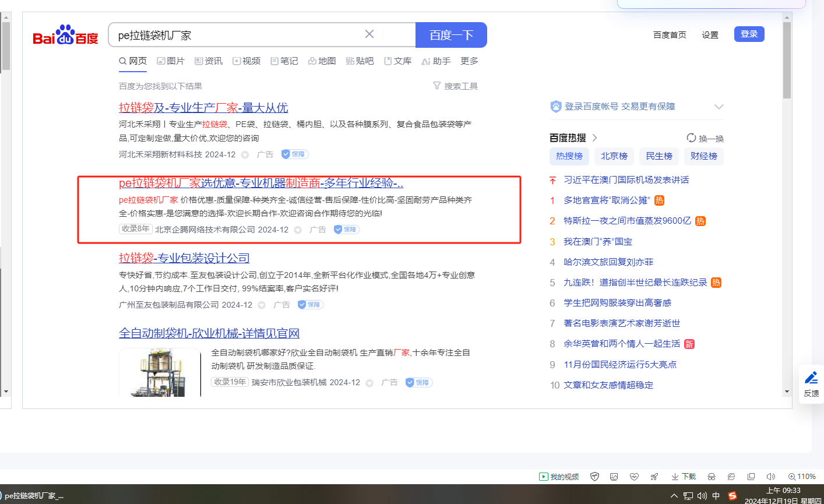Open the 换一换 refresh icon in hot search
Screen dimensions: 824x504
point(691,138)
